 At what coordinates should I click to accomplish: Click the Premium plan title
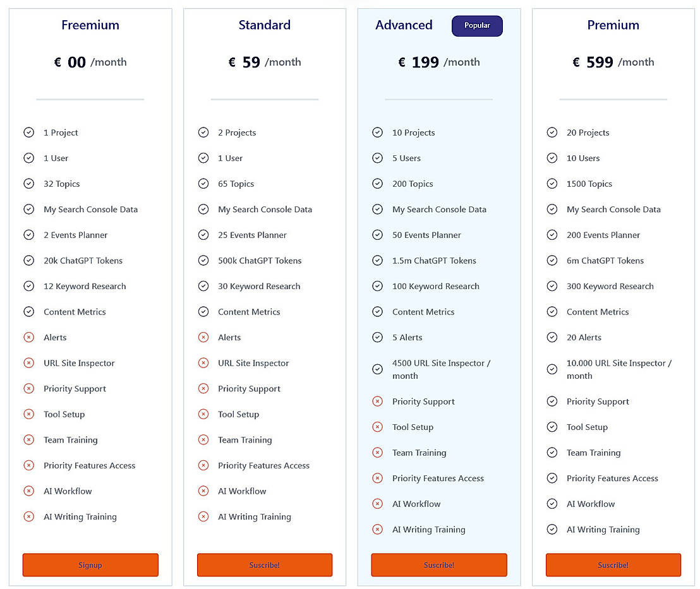tap(613, 25)
